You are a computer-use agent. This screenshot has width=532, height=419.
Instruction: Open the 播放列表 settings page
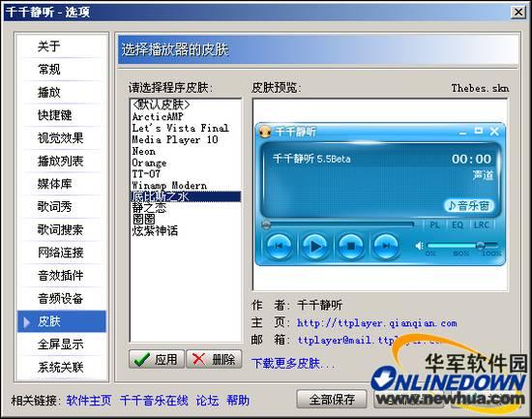coord(61,161)
